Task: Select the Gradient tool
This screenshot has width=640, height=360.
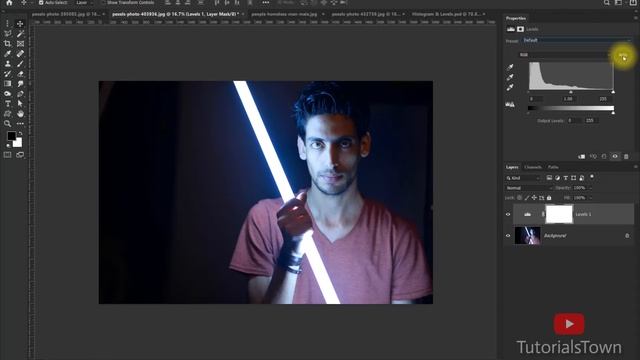Action: pos(7,84)
